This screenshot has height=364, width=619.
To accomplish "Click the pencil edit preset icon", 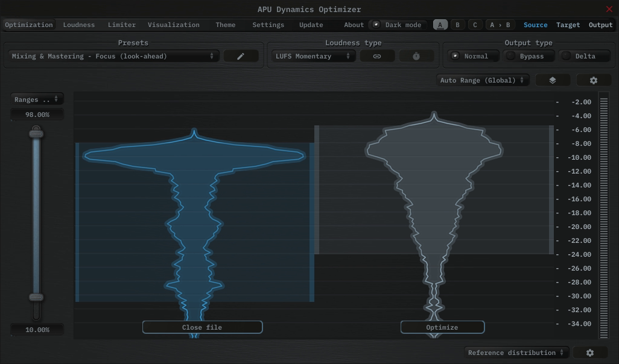I will pos(241,56).
